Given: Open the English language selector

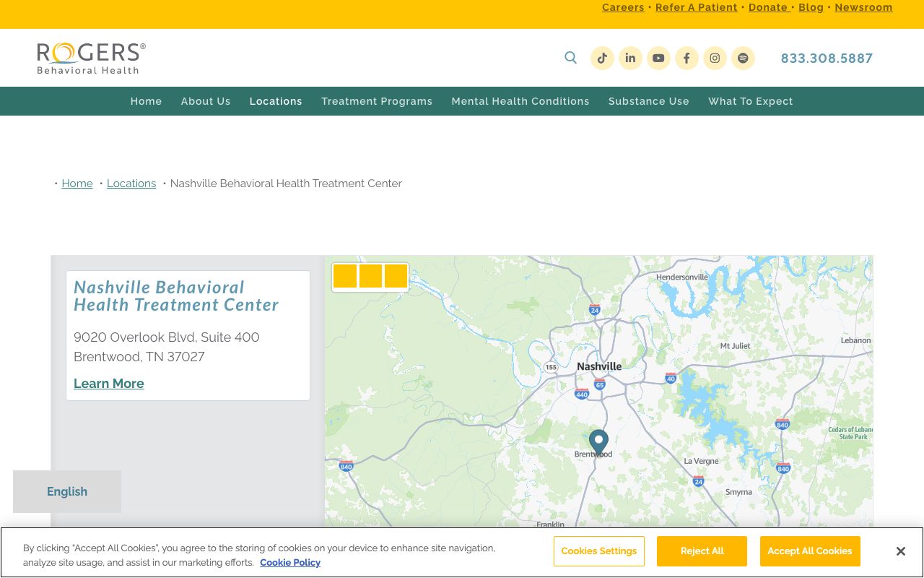Looking at the screenshot, I should click(x=66, y=491).
